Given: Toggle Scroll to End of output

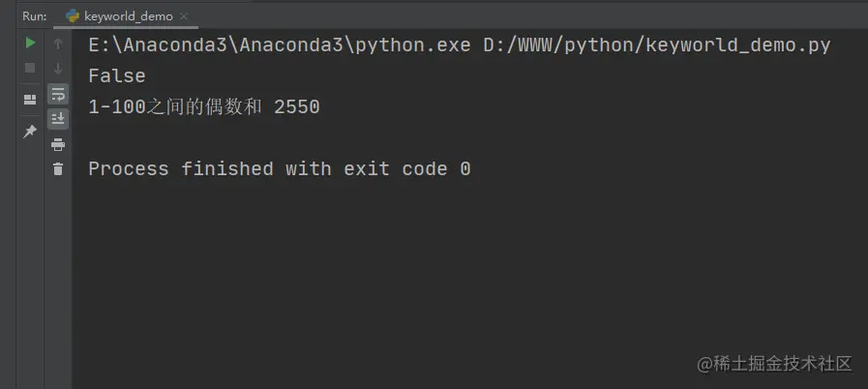Looking at the screenshot, I should 58,119.
